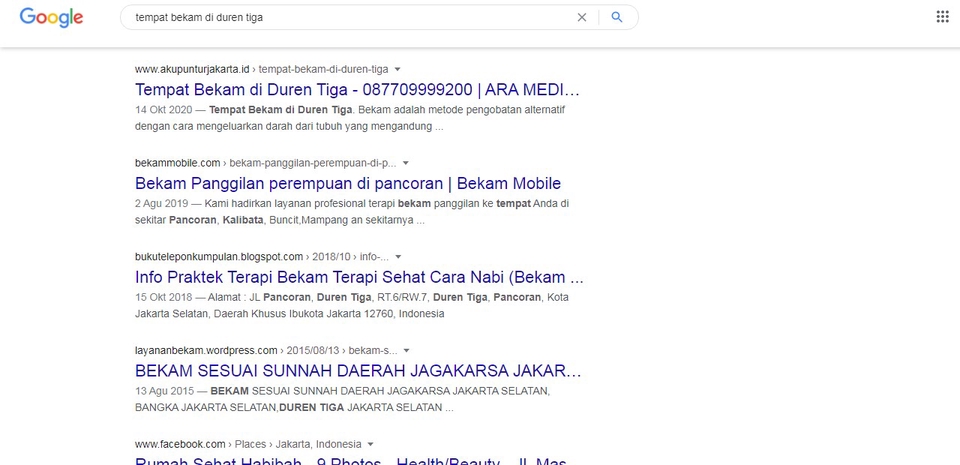Expand dropdown arrow beside facebook.com Places URL
960x465 pixels.
(370, 444)
